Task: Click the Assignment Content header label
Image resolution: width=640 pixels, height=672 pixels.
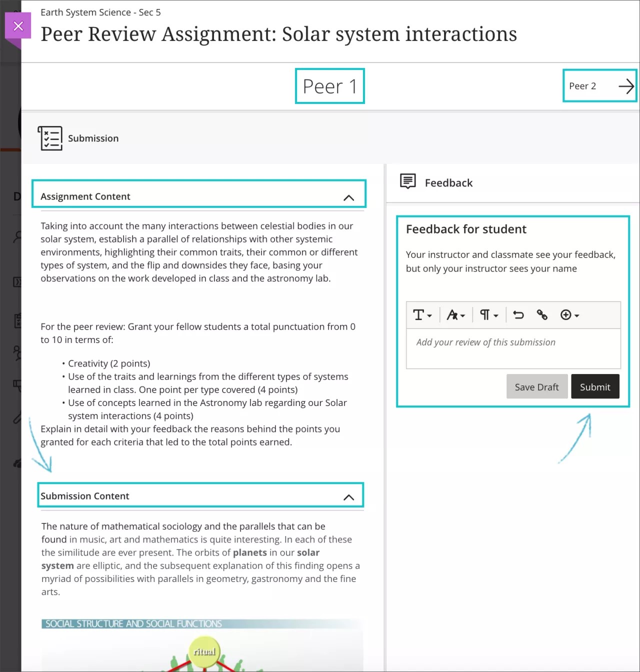Action: coord(85,196)
